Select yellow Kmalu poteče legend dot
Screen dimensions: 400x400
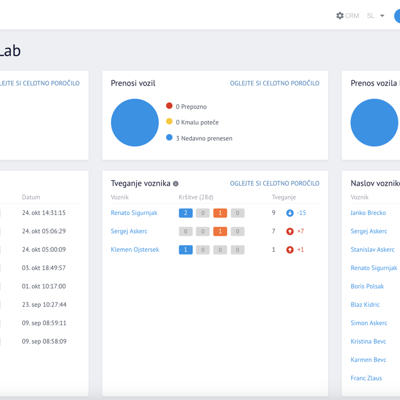(169, 121)
